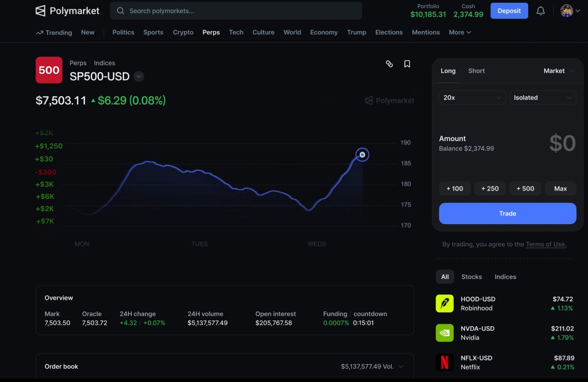Click the Portfolio $10,185.31 value

click(428, 14)
